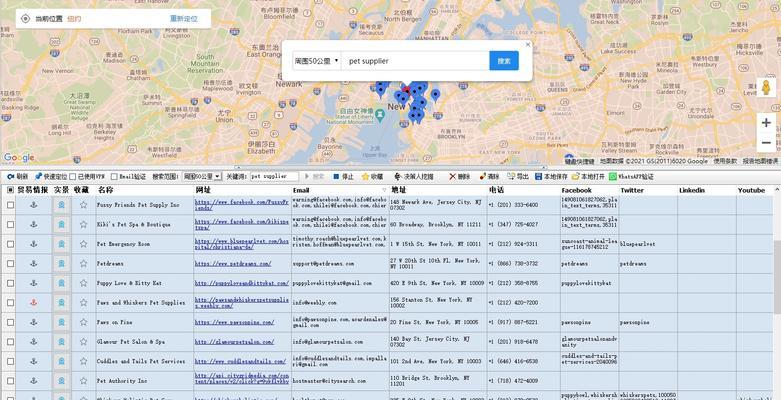Click the table's vertical scrollbar
The height and width of the screenshot is (400, 781).
point(777,279)
